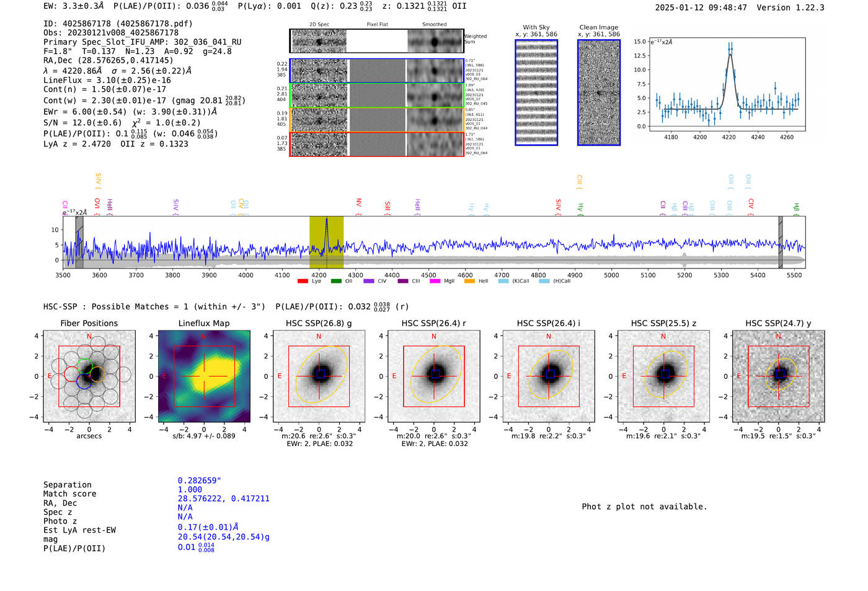Select the orange-bordered fiber row 302_RU_044
This screenshot has height=591, width=868.
377,119
